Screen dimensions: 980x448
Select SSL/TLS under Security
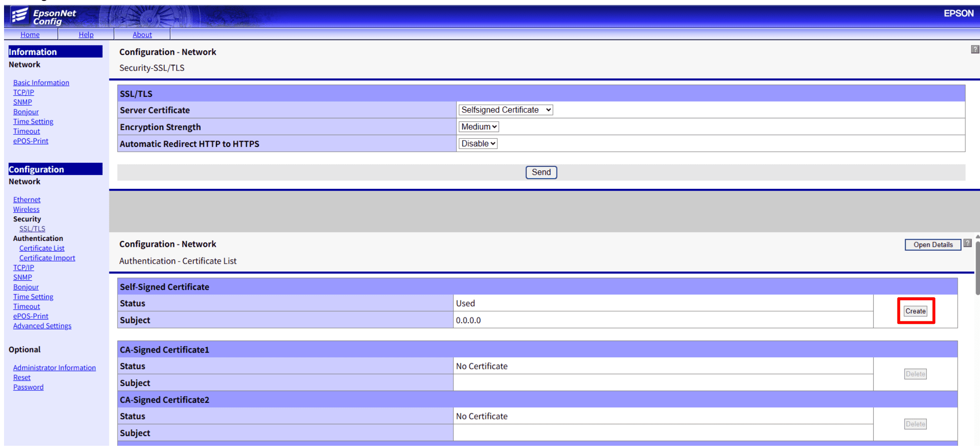(32, 228)
